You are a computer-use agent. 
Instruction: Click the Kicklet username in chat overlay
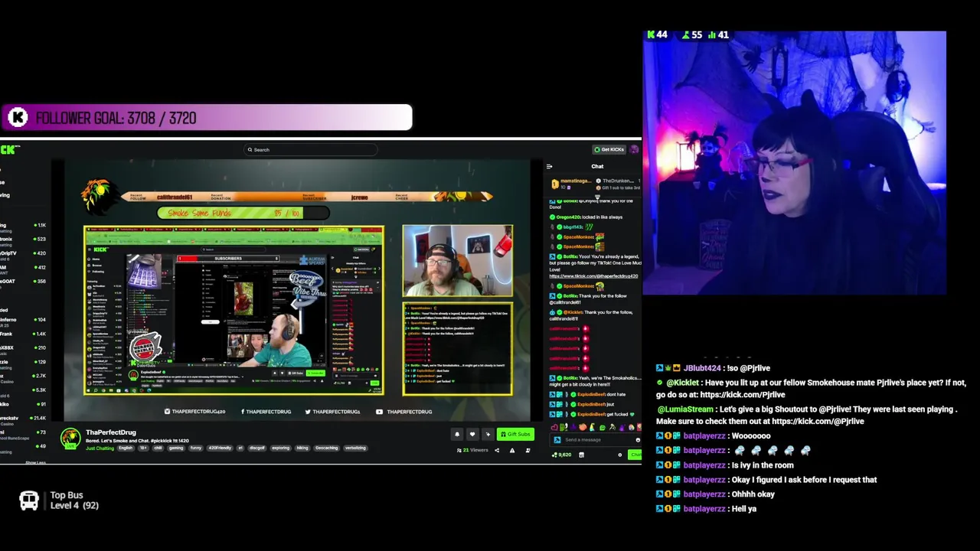(682, 383)
